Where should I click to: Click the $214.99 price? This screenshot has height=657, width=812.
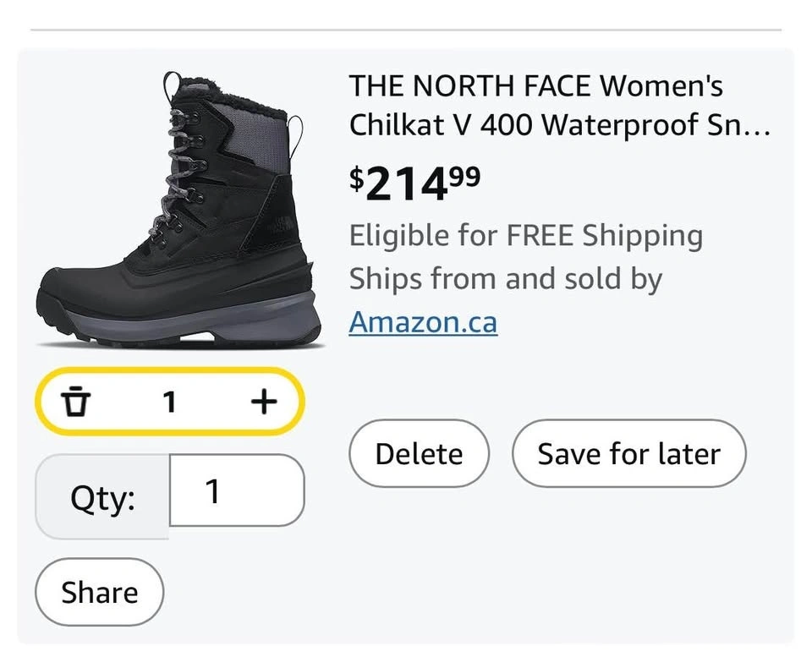(x=414, y=183)
